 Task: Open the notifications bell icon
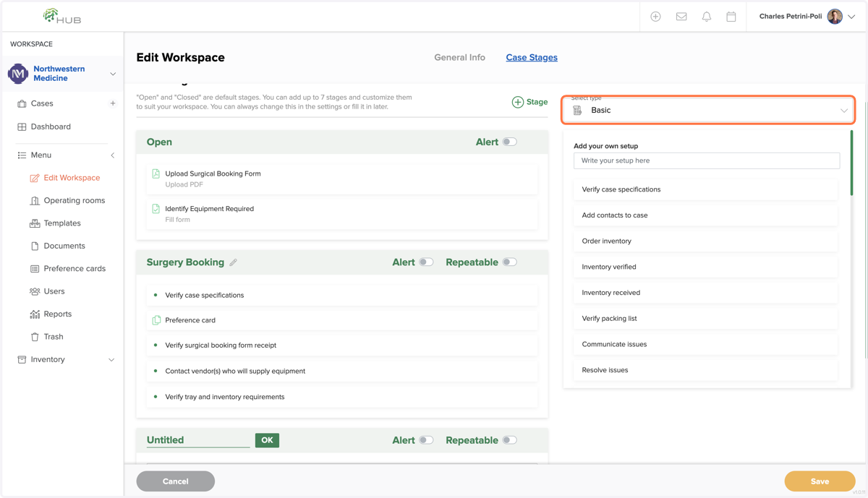point(707,17)
